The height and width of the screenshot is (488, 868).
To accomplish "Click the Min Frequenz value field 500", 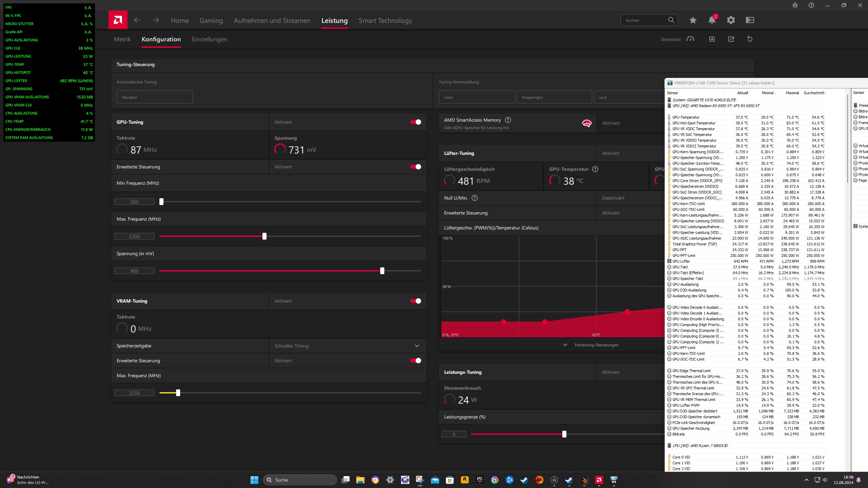I will coord(134,202).
